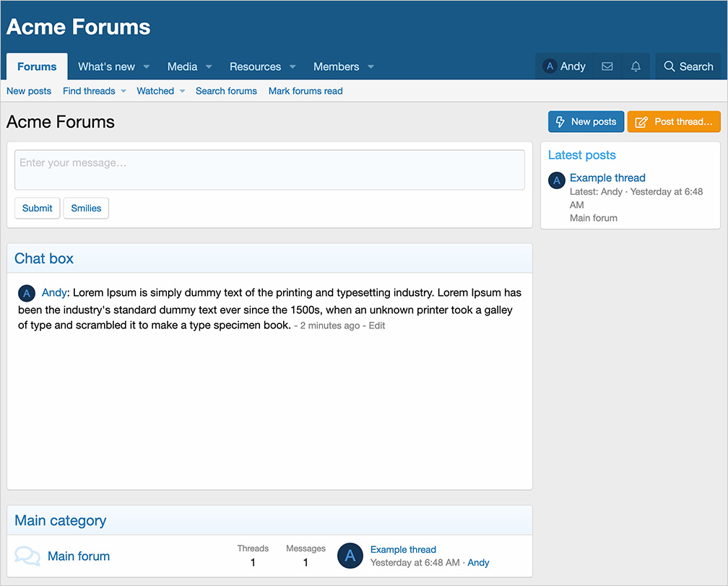The width and height of the screenshot is (728, 586).
Task: Click the orange Post thread button
Action: pyautogui.click(x=674, y=122)
